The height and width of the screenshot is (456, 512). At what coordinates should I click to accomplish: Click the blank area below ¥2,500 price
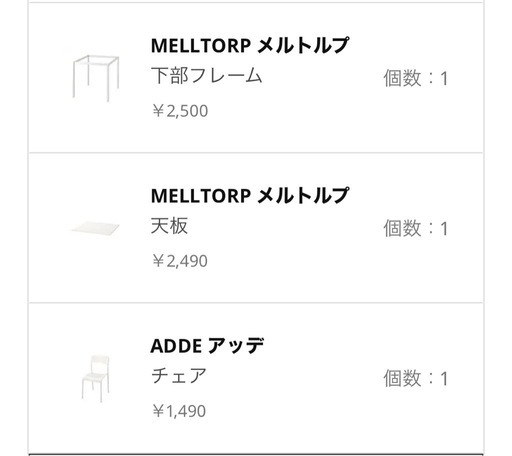[256, 137]
